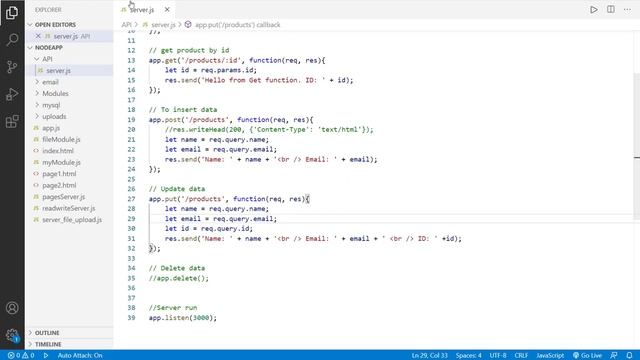Open the Manage gear menu
The width and height of the screenshot is (640, 360).
[12, 336]
